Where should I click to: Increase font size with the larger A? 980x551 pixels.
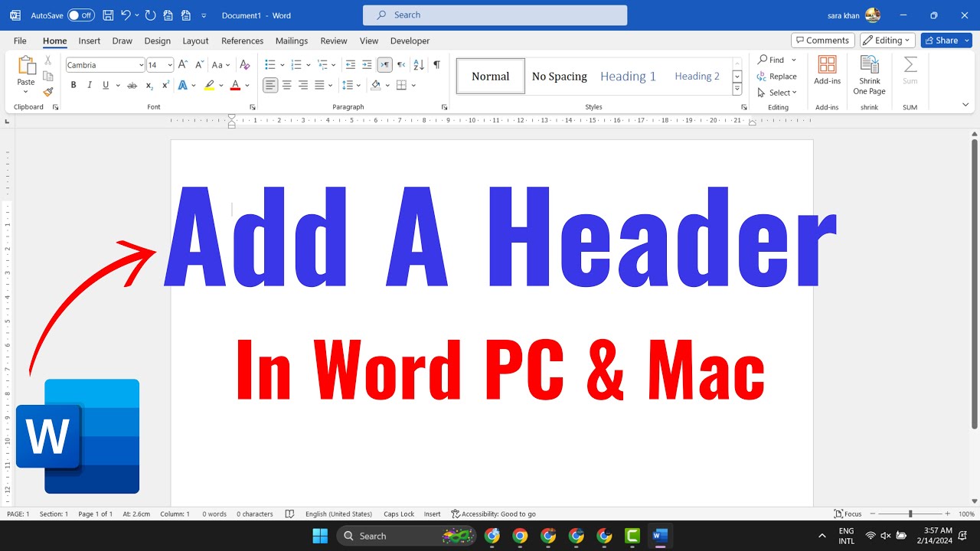(184, 65)
